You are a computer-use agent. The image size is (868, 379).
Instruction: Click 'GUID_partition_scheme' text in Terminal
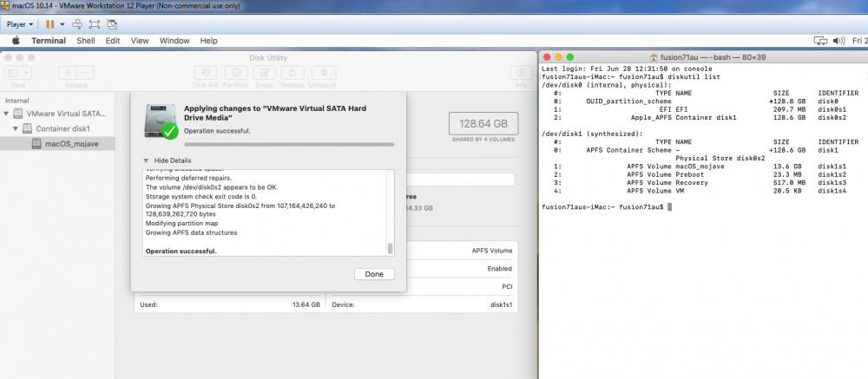(x=628, y=101)
